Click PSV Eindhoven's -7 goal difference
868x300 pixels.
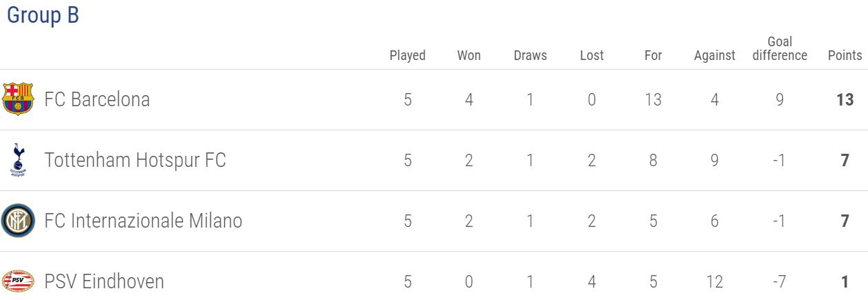(x=780, y=281)
